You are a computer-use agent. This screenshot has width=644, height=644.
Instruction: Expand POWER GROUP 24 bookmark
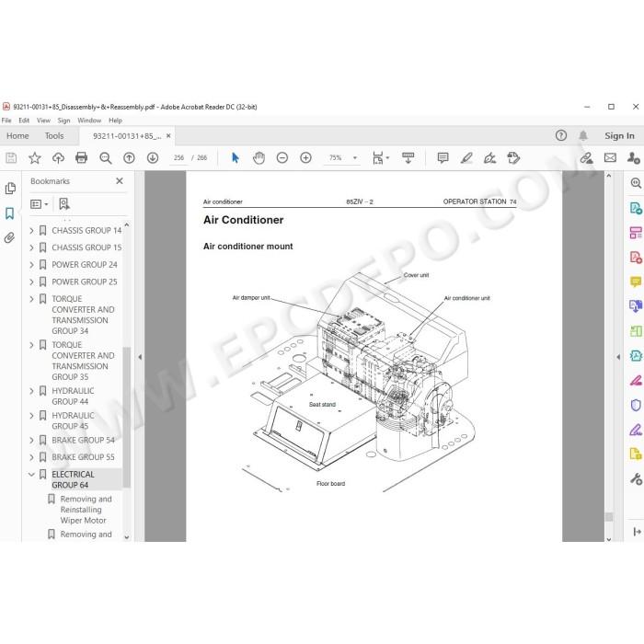click(x=31, y=265)
